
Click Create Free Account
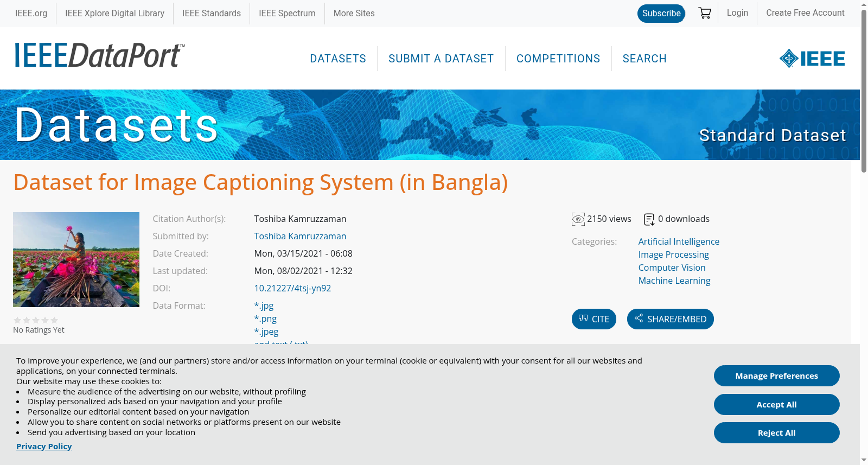click(x=805, y=13)
